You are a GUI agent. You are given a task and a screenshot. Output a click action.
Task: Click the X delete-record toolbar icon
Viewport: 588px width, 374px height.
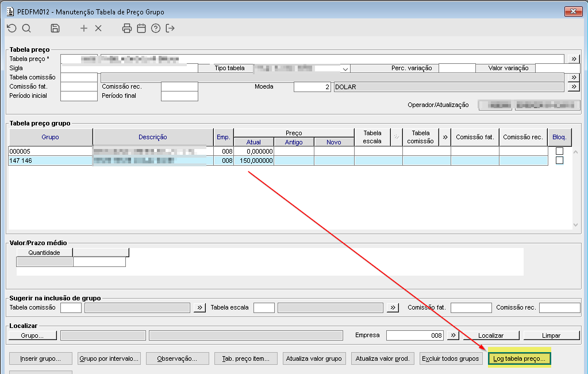coord(98,28)
